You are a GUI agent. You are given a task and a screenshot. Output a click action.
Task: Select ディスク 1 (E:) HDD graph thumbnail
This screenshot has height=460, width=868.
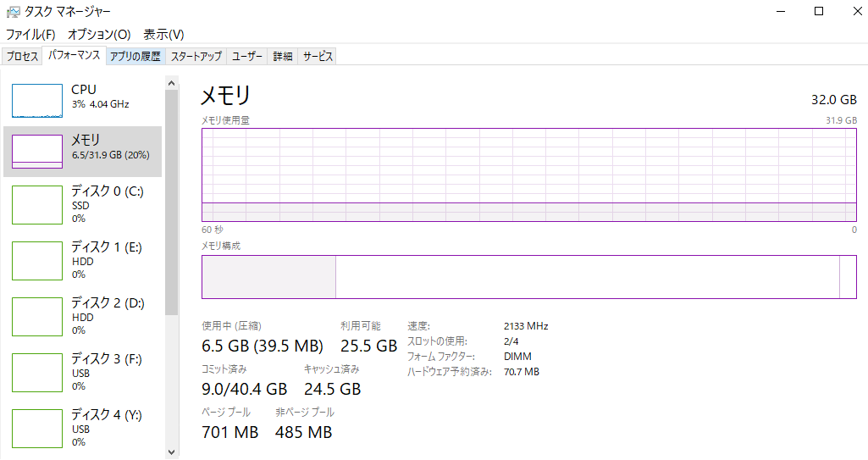coord(37,260)
